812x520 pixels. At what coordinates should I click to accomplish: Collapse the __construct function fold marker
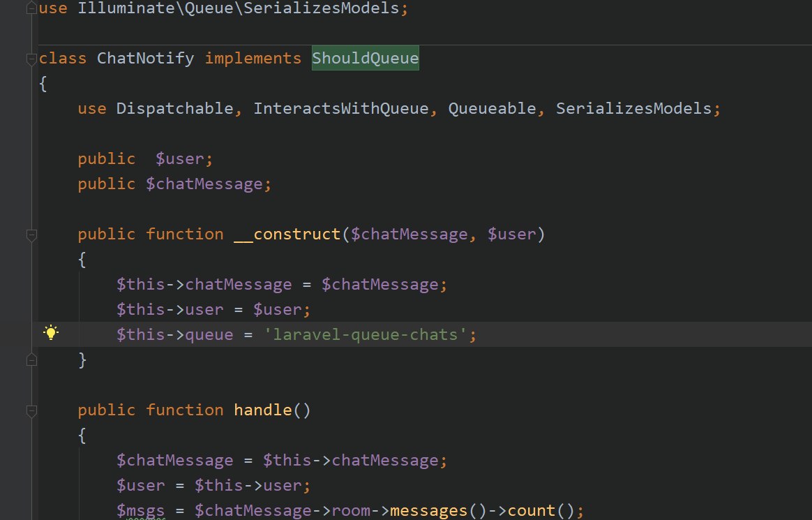point(31,235)
